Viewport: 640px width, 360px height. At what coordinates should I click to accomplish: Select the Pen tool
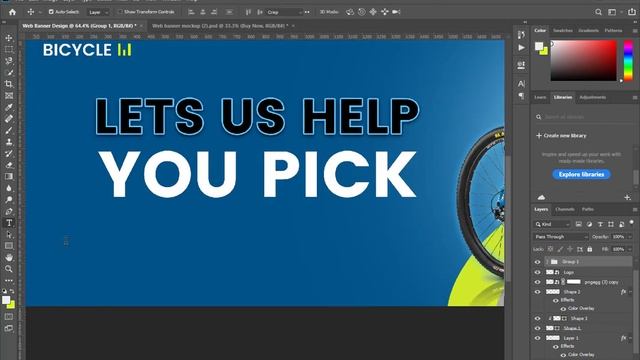(9, 211)
